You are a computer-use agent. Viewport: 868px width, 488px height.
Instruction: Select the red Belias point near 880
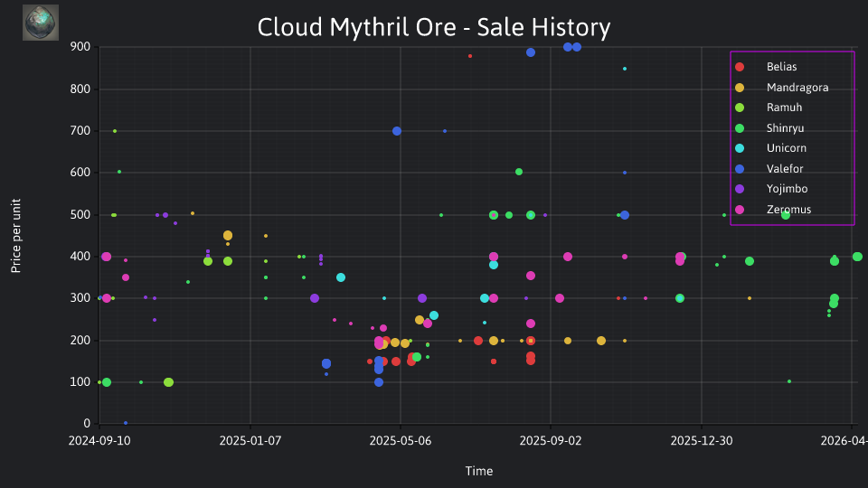pos(470,56)
